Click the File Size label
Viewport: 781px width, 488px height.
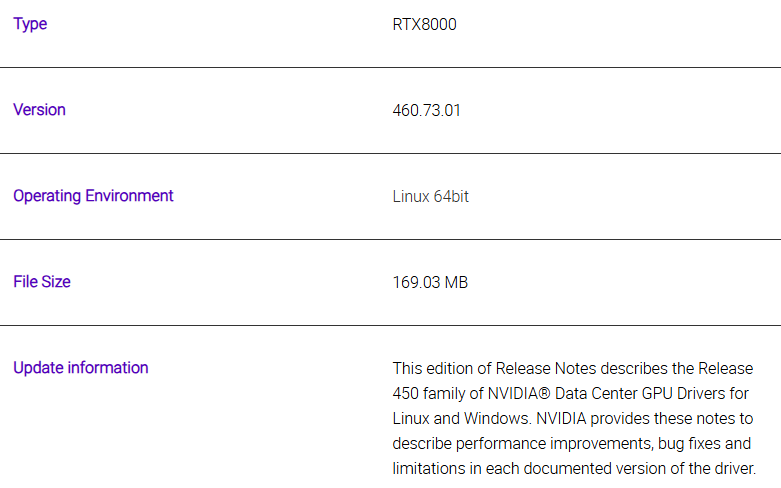[x=42, y=282]
